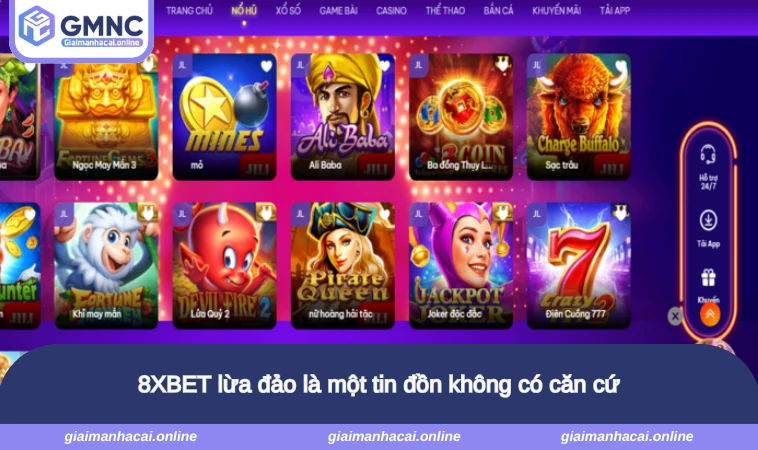Go to the Trang Chủ menu item
Viewport: 758px width, 450px height.
pyautogui.click(x=189, y=11)
